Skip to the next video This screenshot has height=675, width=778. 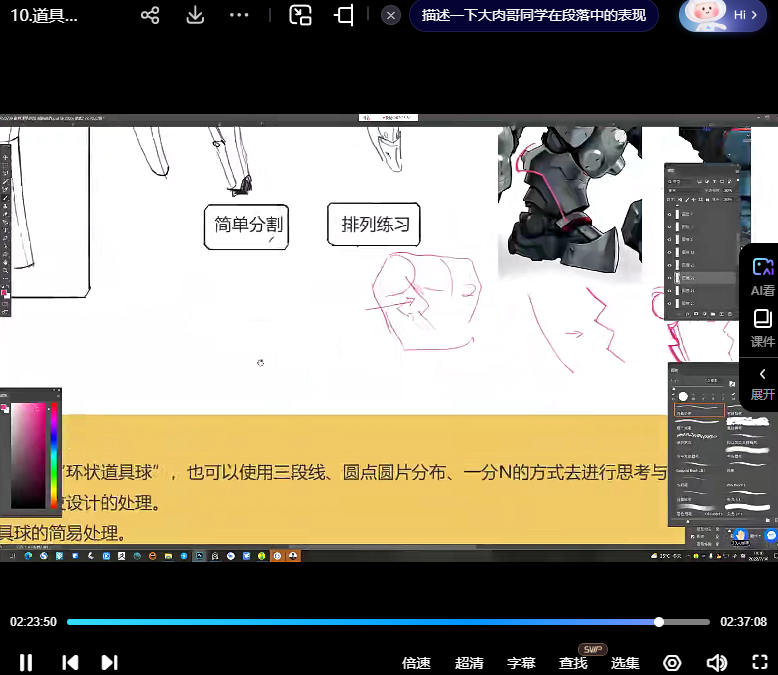pyautogui.click(x=110, y=662)
